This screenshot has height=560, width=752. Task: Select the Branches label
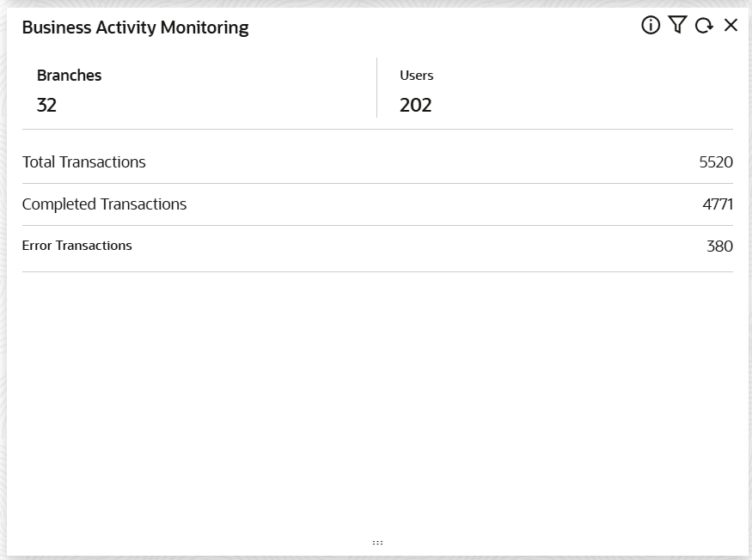pos(69,76)
